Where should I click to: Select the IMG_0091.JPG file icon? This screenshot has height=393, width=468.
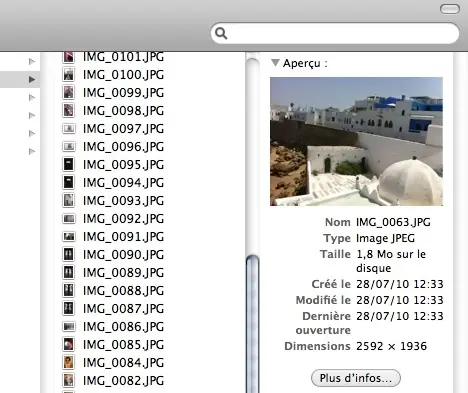click(69, 236)
